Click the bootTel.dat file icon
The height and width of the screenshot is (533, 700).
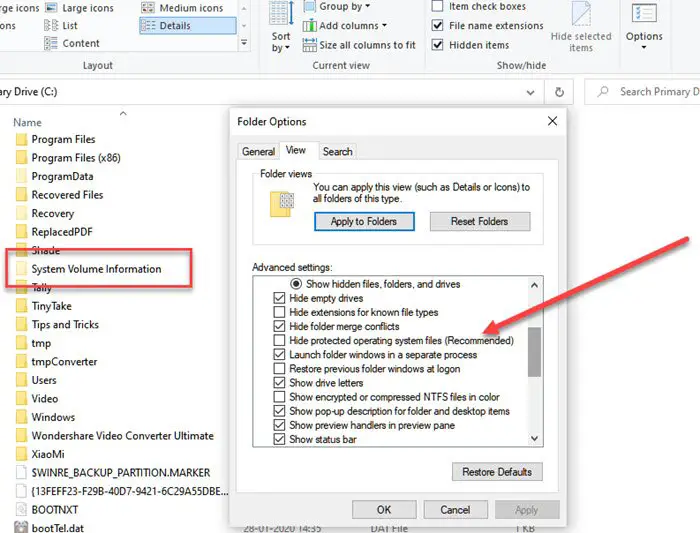(21, 528)
